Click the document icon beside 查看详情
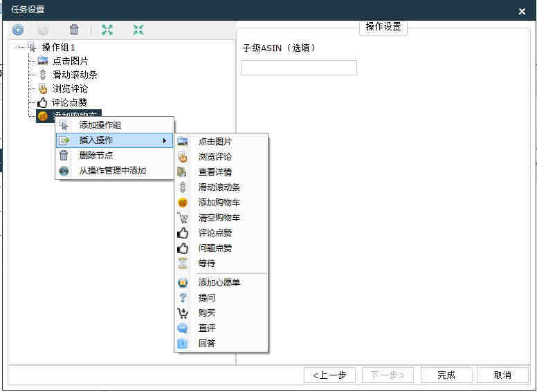Image resolution: width=537 pixels, height=392 pixels. click(182, 171)
